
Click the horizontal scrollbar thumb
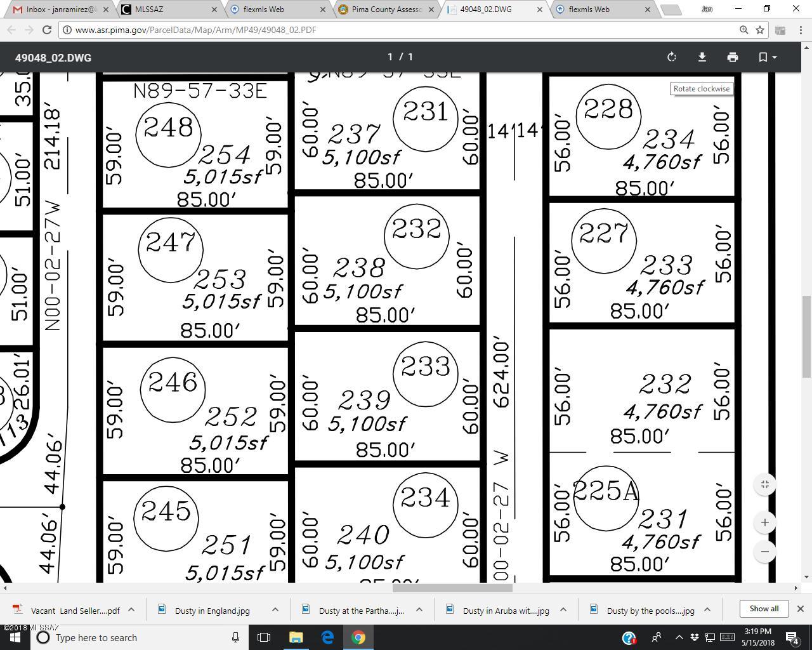pyautogui.click(x=452, y=588)
